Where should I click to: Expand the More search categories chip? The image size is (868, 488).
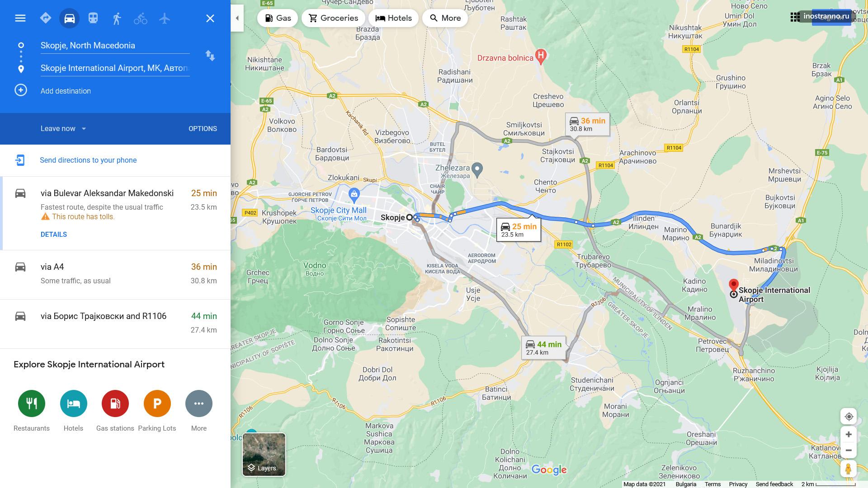[445, 18]
